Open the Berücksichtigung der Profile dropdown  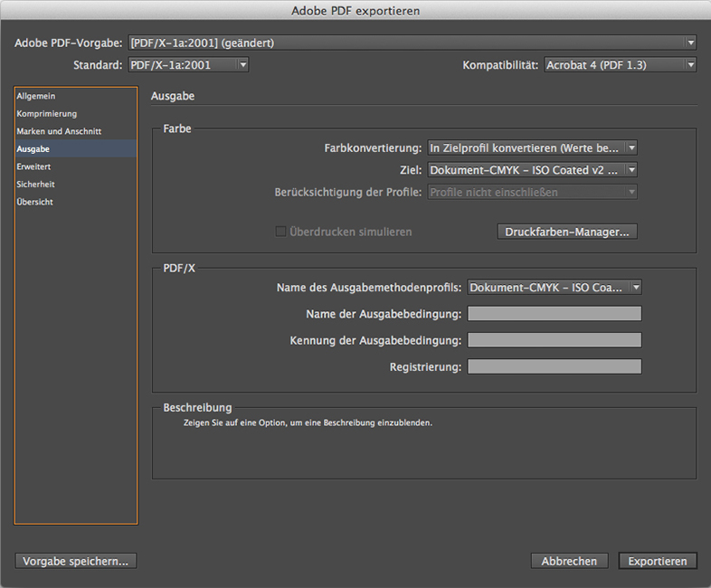point(532,192)
